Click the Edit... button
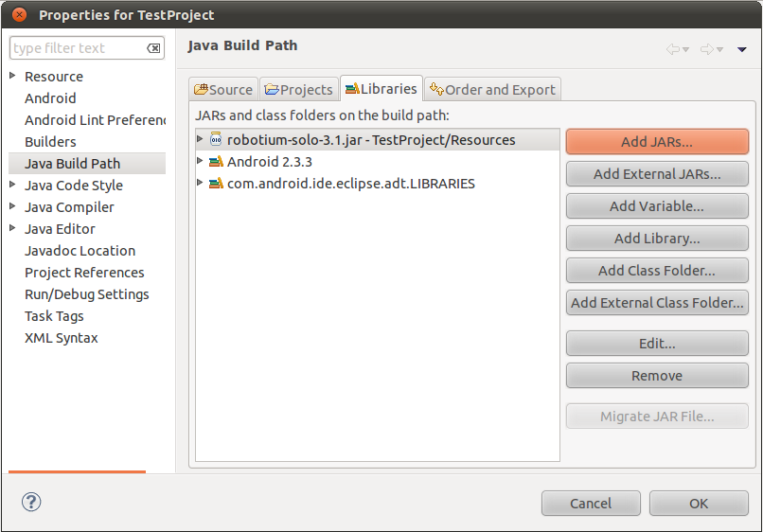Viewport: 763px width, 532px height. 657,343
